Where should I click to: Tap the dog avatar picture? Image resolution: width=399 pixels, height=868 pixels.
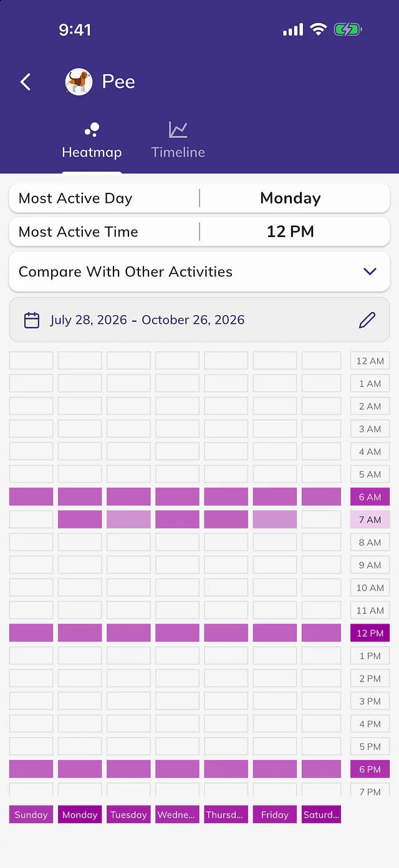point(79,82)
